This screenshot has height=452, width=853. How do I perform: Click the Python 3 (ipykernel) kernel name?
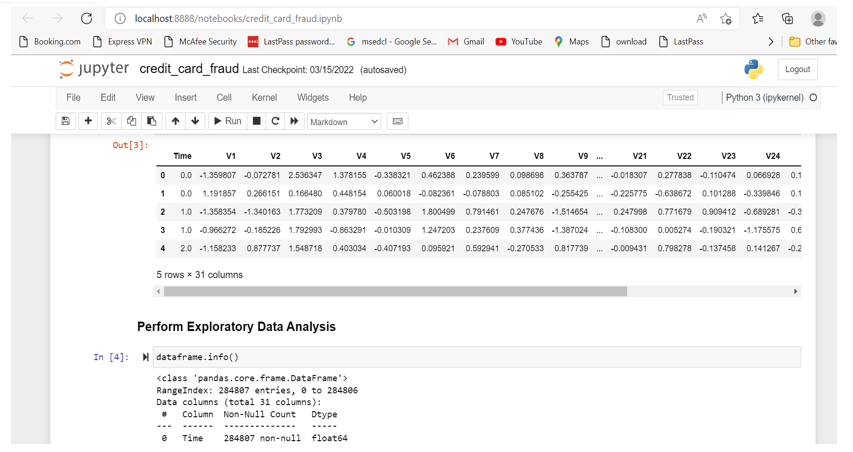(x=764, y=97)
